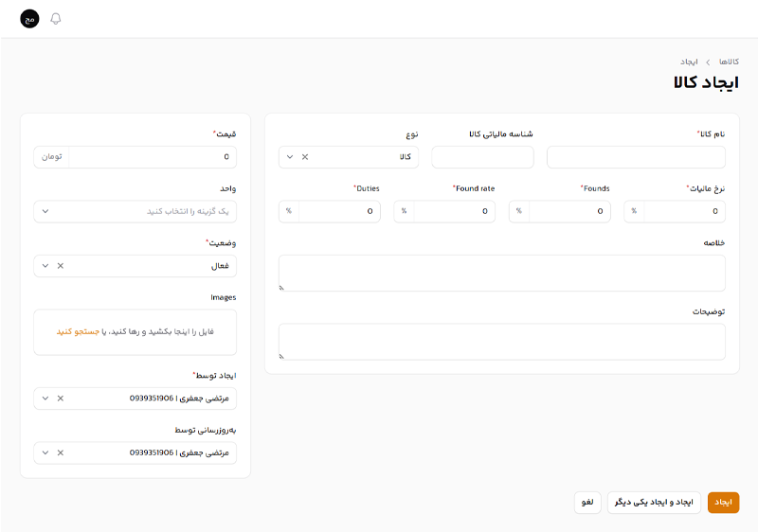Focus the شناسه مالیاتی کالا field

[x=482, y=157]
